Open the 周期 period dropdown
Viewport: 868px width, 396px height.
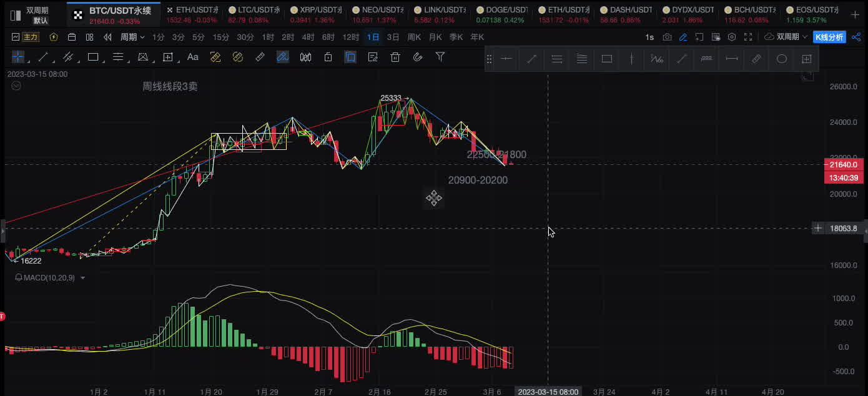point(132,37)
